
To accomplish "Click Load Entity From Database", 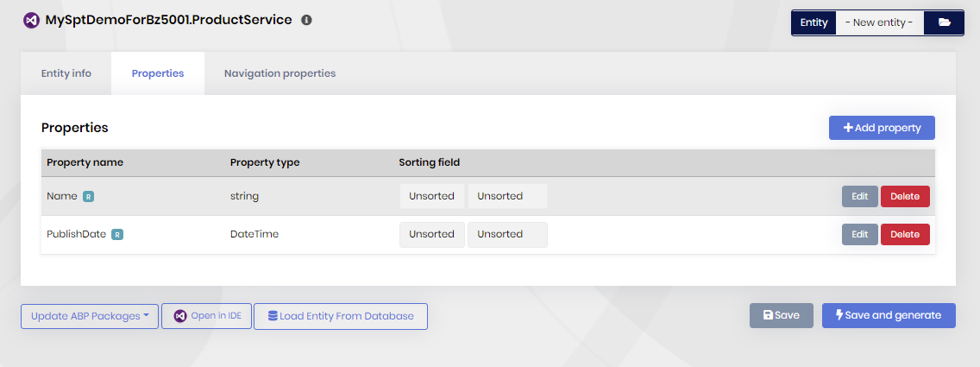I will tap(341, 316).
